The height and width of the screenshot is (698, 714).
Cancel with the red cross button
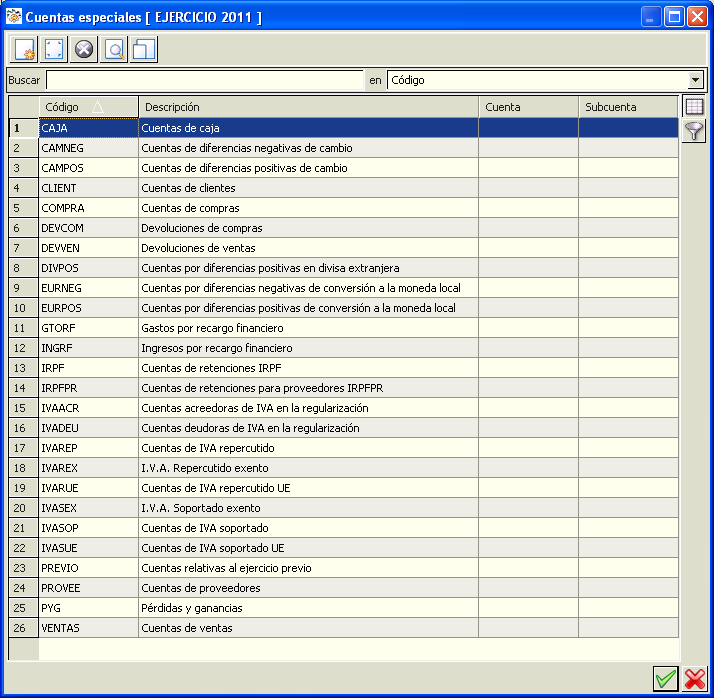click(x=695, y=679)
